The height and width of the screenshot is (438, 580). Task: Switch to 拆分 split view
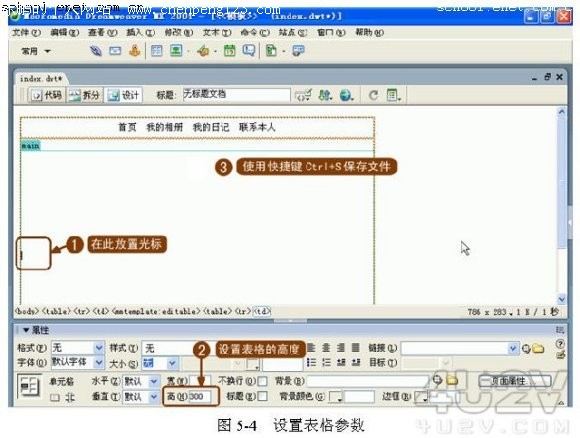[84, 95]
